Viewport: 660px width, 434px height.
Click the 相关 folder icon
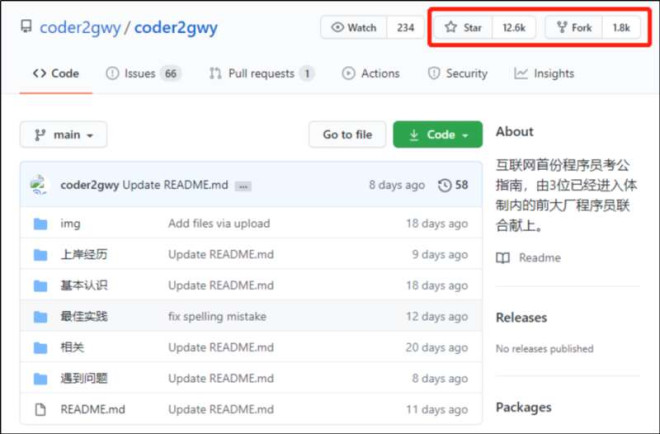tap(40, 348)
